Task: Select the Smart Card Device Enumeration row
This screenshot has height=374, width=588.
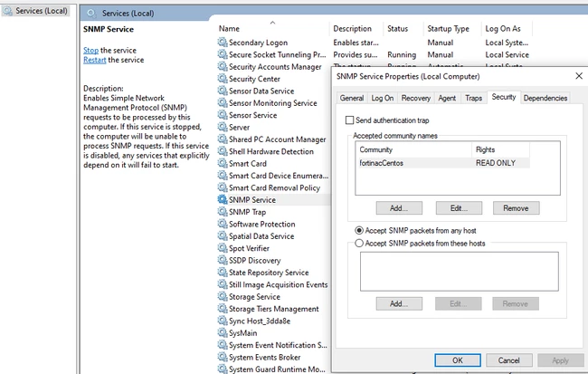Action: coord(273,176)
